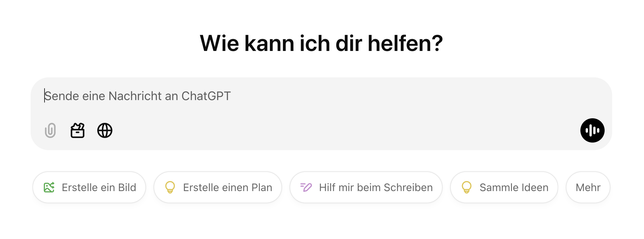
Task: Click the lightbulb icon in Erstelle einen Plan
Action: pyautogui.click(x=170, y=187)
